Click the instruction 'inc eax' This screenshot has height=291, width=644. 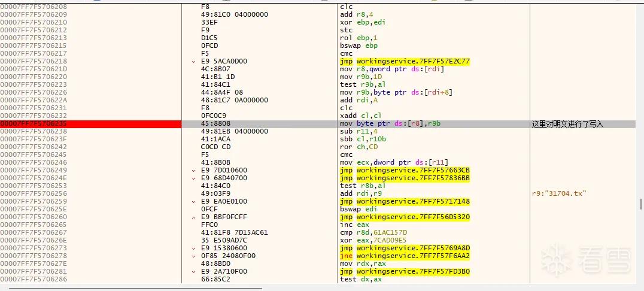pyautogui.click(x=354, y=225)
